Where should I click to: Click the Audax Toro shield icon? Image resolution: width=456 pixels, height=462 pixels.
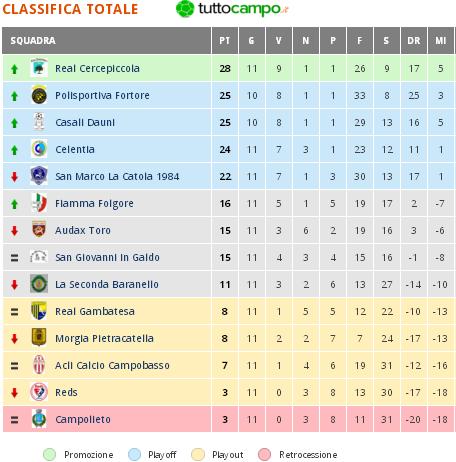(39, 230)
